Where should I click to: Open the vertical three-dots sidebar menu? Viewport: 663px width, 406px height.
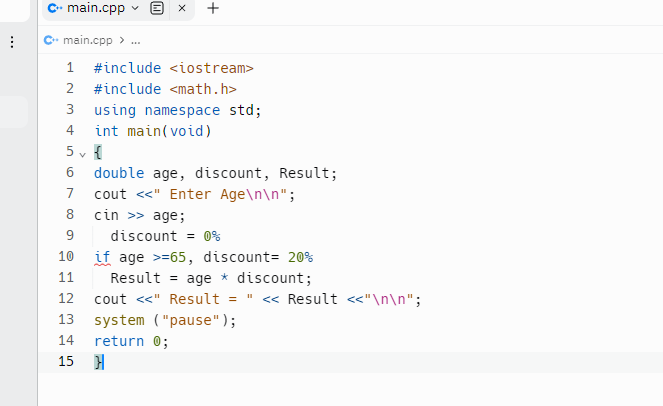[x=12, y=42]
